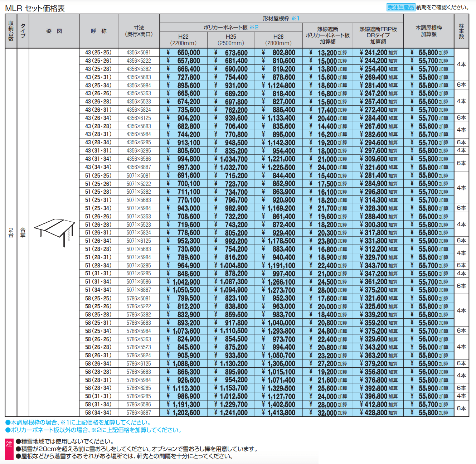Click the 5786×6887 dimension cell
Image resolution: width=476 pixels, height=464 pixels.
coord(139,412)
